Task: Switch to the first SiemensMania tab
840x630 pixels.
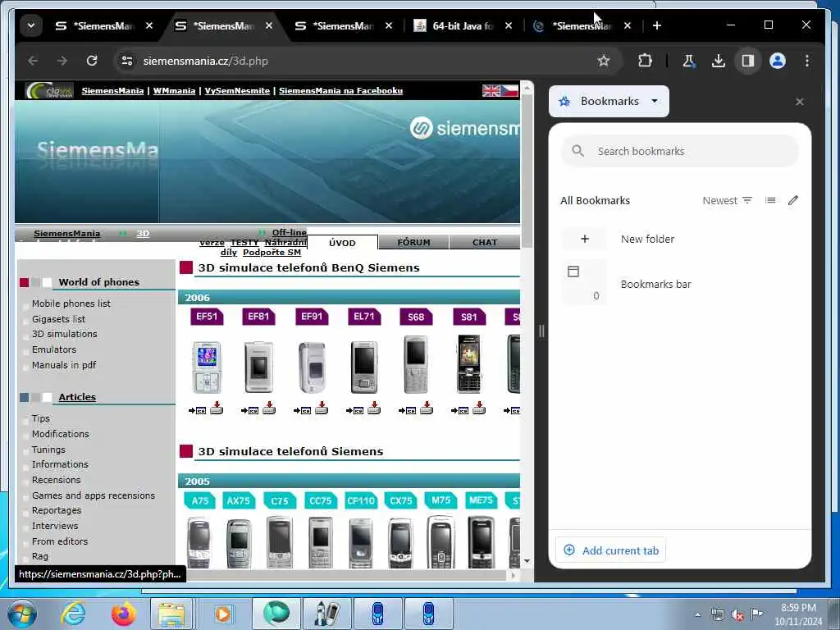Action: (104, 25)
